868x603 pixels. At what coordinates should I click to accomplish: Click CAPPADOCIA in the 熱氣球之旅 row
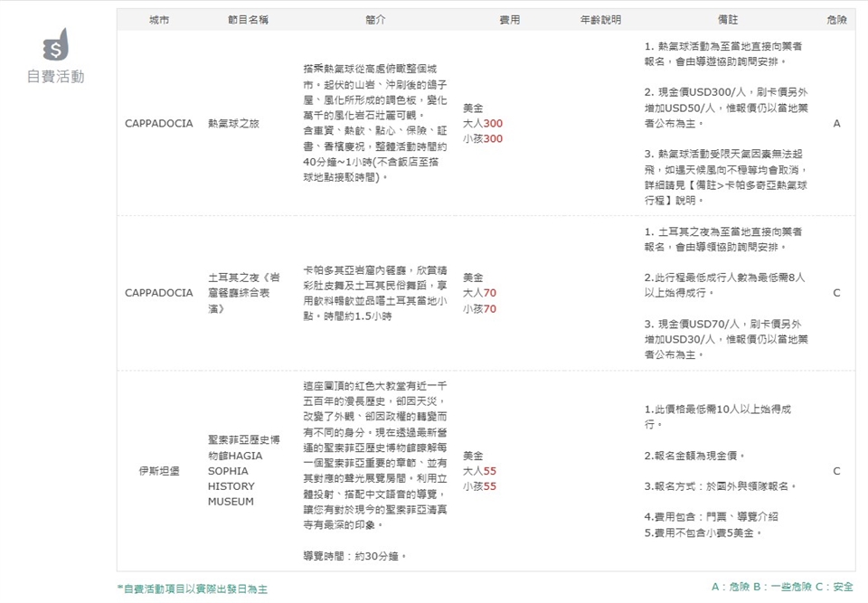click(158, 123)
